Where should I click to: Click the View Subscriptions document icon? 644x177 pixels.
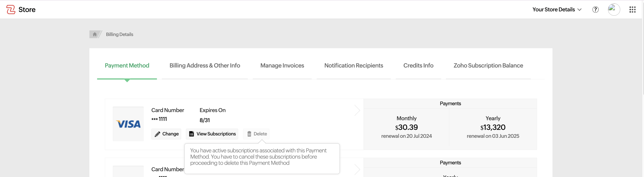click(191, 134)
